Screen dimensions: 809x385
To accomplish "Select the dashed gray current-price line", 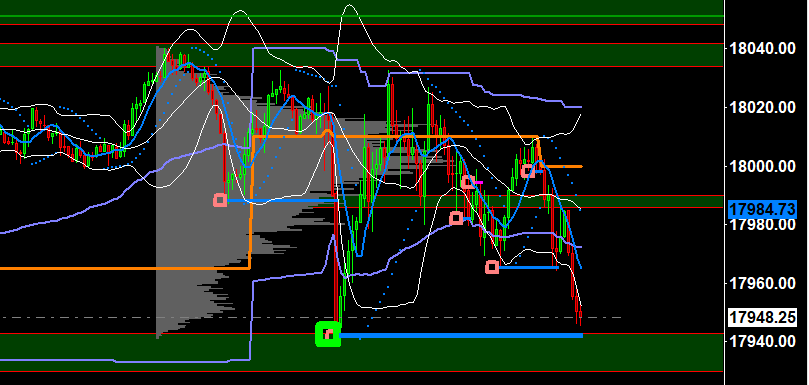I will (310, 317).
